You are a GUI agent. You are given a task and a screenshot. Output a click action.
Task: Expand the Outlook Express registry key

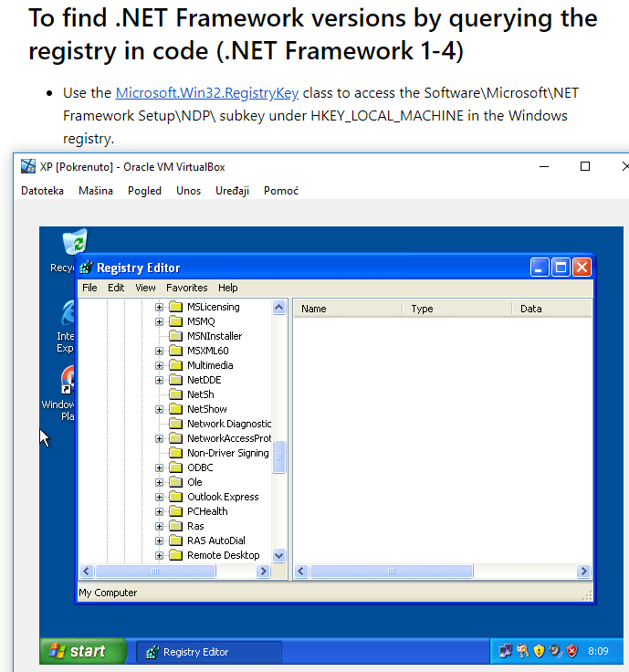(159, 497)
